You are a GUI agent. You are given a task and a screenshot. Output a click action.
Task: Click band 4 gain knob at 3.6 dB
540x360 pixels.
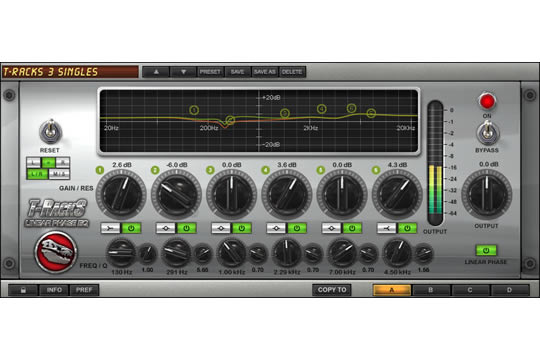coord(287,194)
